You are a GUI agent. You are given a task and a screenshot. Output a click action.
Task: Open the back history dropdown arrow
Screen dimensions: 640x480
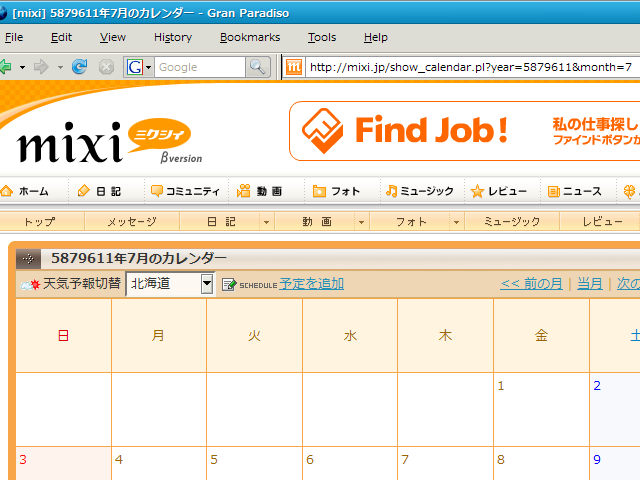22,67
